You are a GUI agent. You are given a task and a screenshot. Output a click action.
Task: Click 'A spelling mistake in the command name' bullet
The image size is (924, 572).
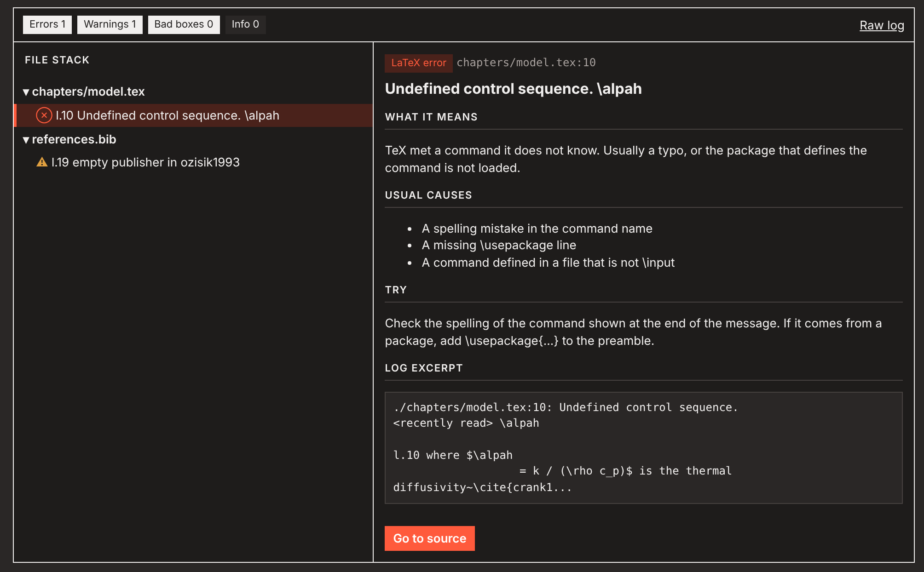537,229
